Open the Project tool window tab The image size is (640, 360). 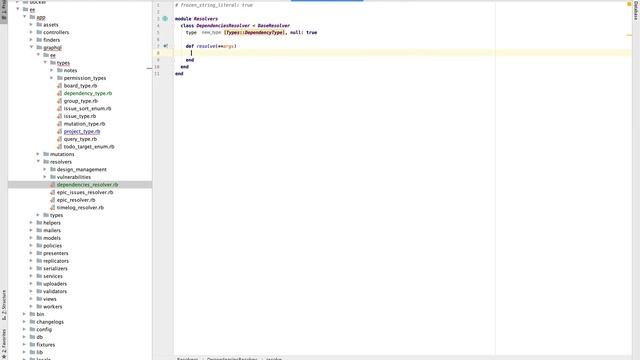pyautogui.click(x=4, y=11)
